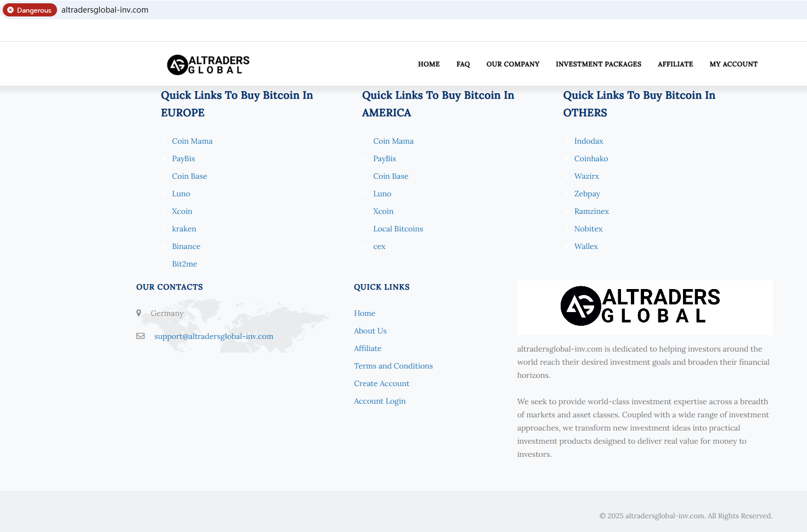Click the Others Bitcoin quick links heading
Viewport: 807px width, 532px height.
[639, 104]
